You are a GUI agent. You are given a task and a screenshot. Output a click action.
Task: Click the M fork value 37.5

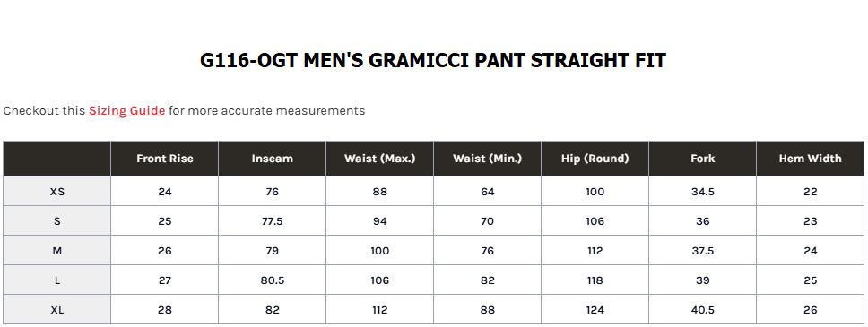coord(702,251)
